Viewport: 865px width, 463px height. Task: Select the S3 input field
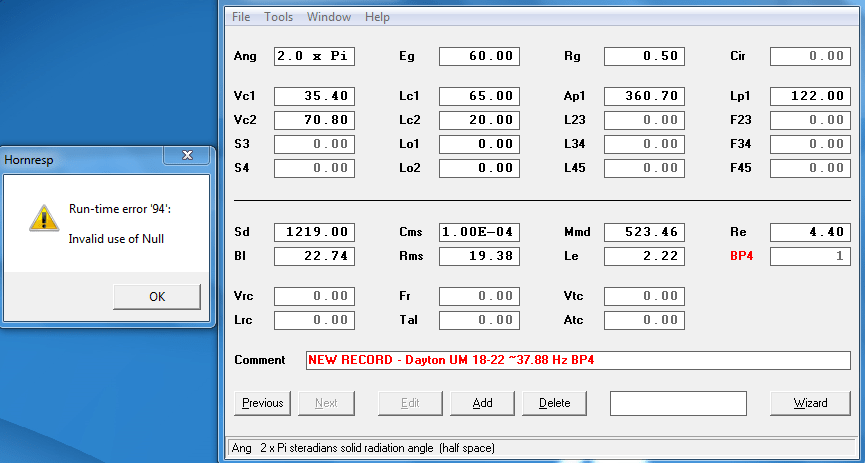314,145
